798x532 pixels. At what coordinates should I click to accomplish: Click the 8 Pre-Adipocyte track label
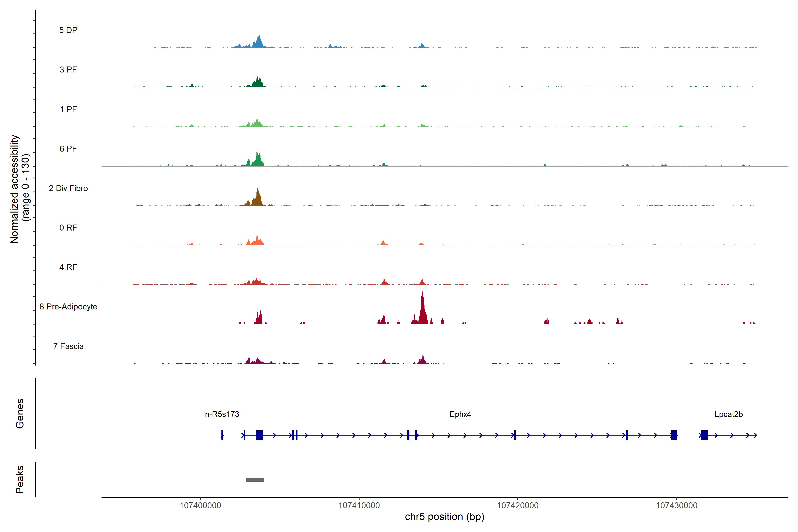click(68, 306)
